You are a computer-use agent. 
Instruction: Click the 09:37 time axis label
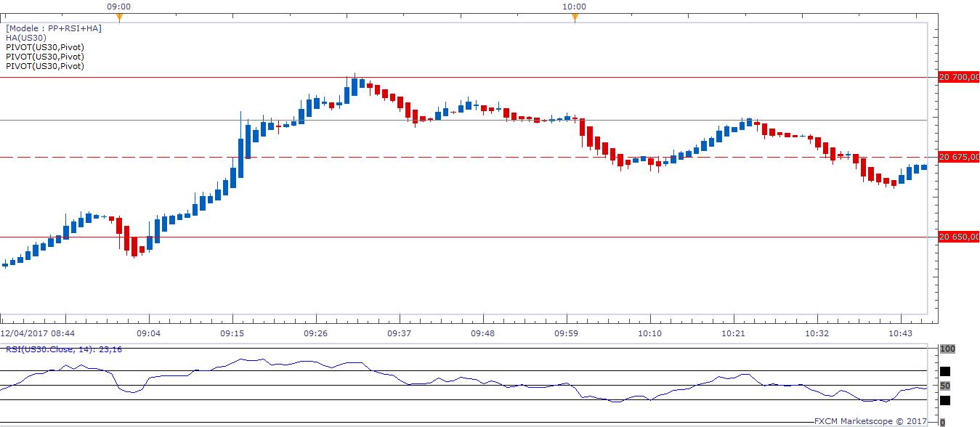tap(399, 333)
